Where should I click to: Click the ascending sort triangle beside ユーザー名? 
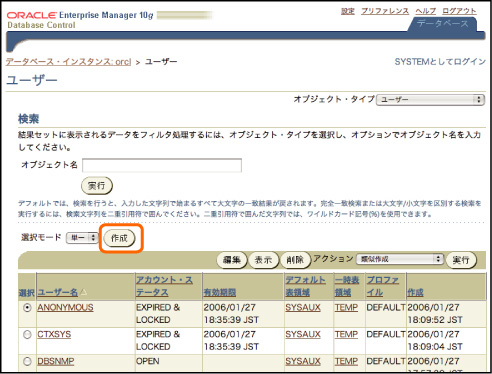click(x=83, y=292)
